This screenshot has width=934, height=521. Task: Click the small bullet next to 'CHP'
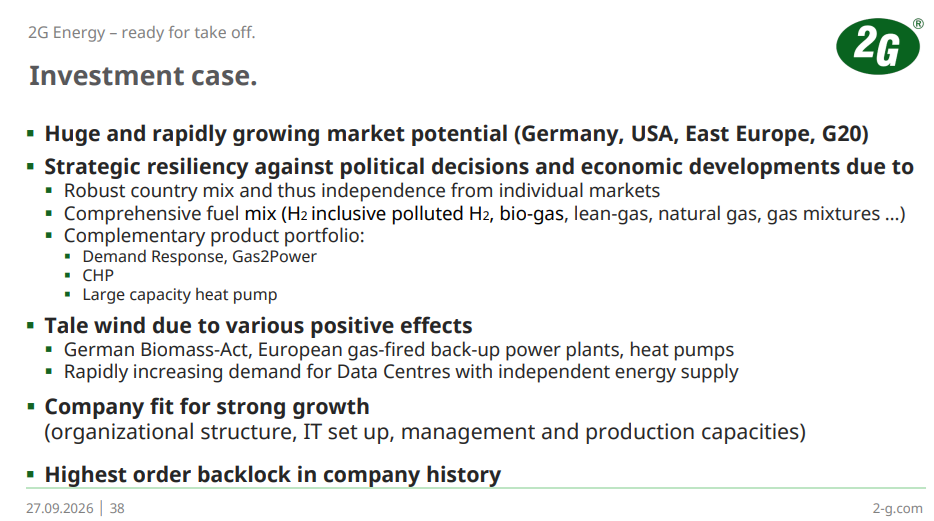tap(68, 275)
